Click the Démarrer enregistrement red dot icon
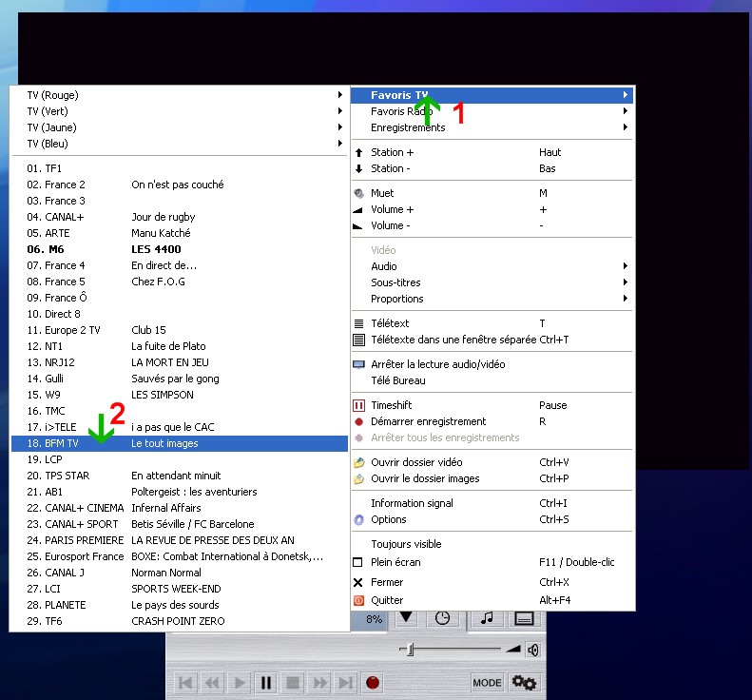 pos(358,421)
